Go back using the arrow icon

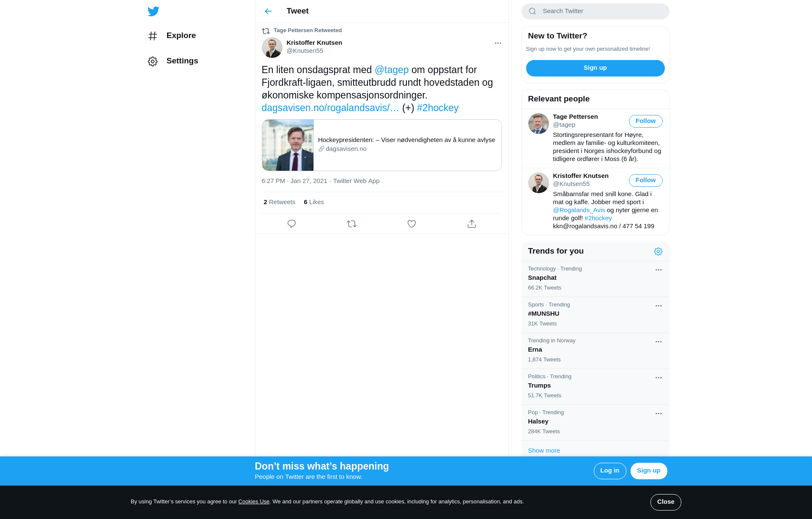pos(268,11)
